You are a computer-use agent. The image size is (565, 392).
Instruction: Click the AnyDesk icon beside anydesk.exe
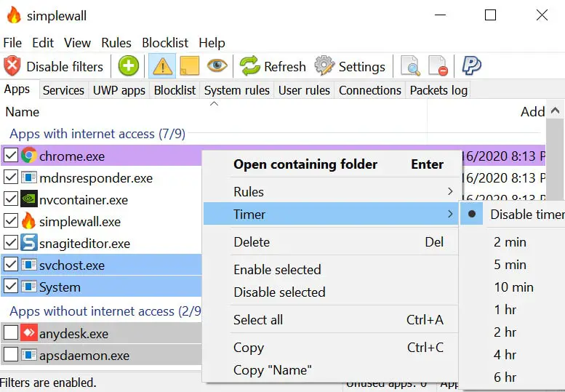coord(29,332)
